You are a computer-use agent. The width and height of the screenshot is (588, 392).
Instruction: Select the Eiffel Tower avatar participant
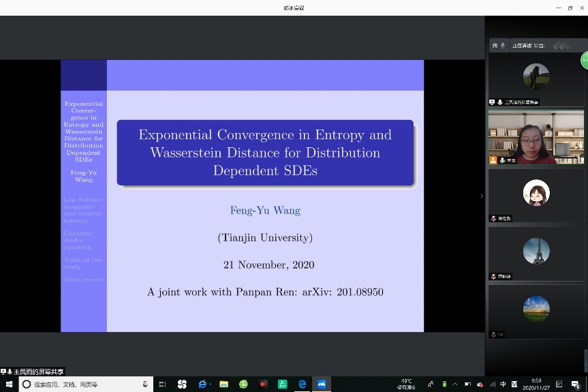536,251
